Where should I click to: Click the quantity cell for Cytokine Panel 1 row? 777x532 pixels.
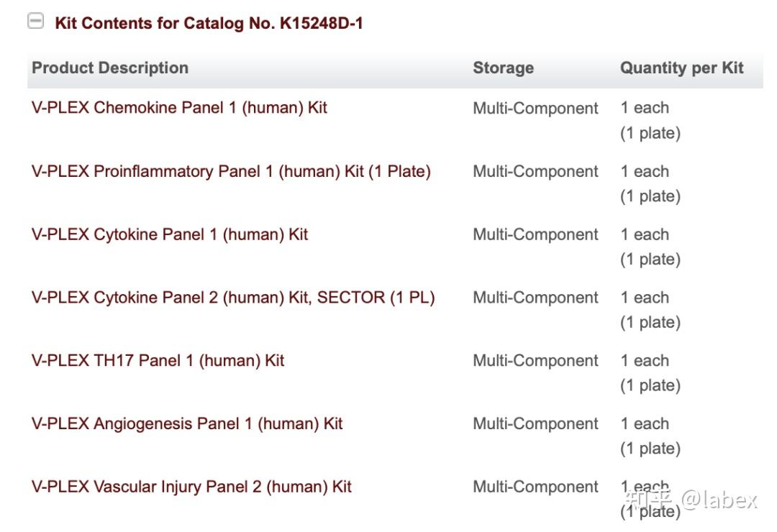point(650,247)
